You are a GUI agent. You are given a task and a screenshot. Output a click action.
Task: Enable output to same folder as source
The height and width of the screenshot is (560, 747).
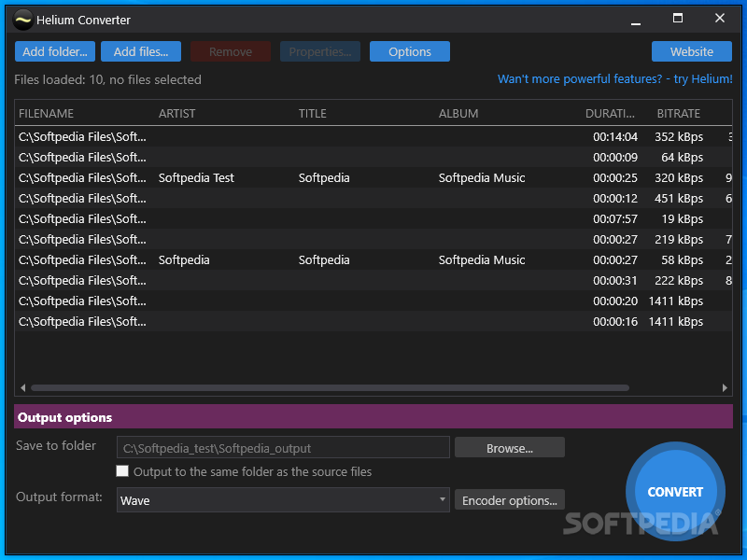(x=122, y=471)
